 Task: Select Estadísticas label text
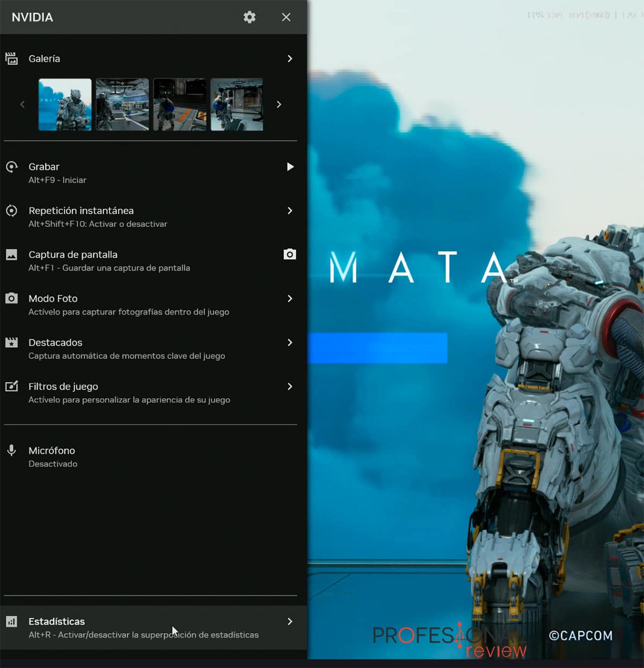point(56,621)
